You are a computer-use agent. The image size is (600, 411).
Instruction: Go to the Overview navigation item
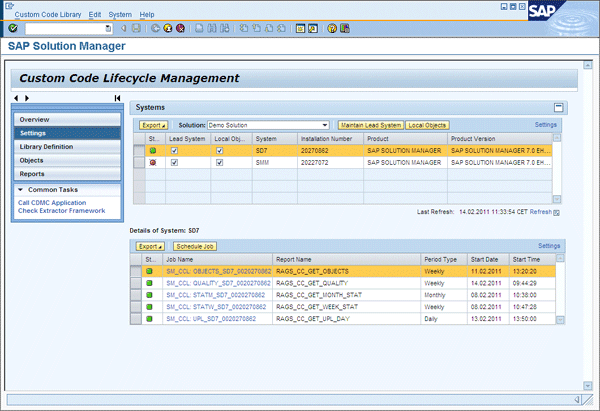pos(67,120)
